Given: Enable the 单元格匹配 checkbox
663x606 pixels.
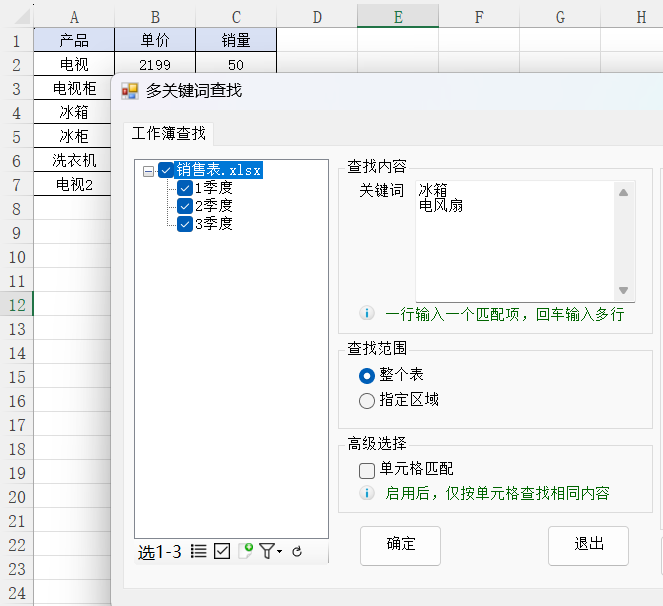Looking at the screenshot, I should click(367, 469).
